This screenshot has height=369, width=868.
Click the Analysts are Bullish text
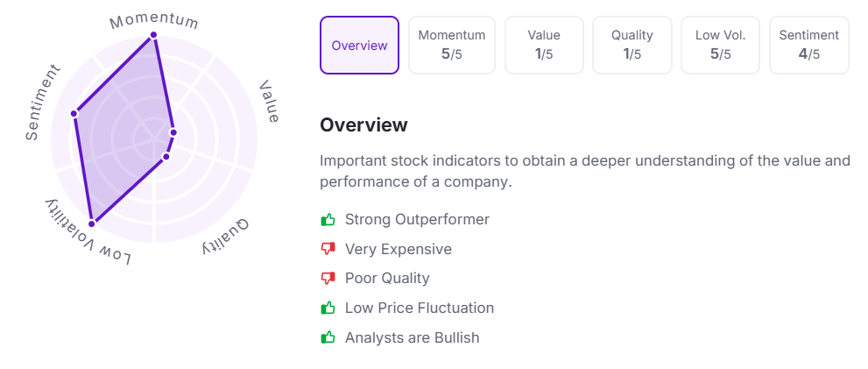pyautogui.click(x=412, y=337)
